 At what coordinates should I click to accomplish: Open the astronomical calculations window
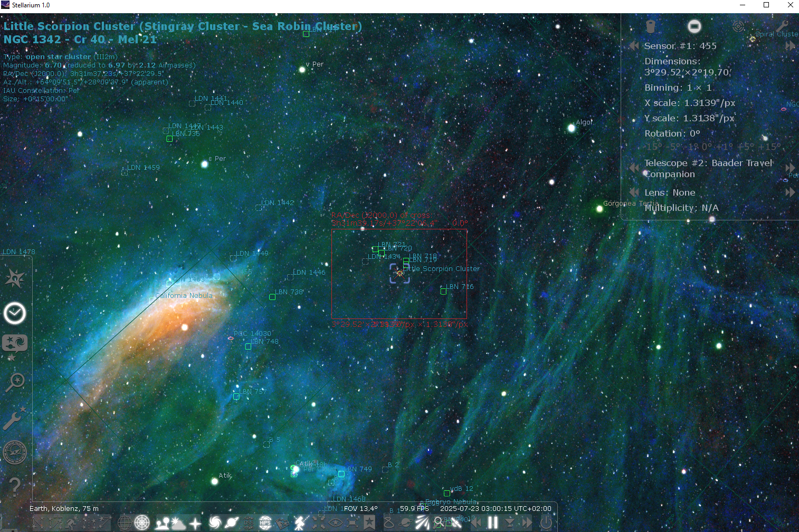tap(15, 452)
